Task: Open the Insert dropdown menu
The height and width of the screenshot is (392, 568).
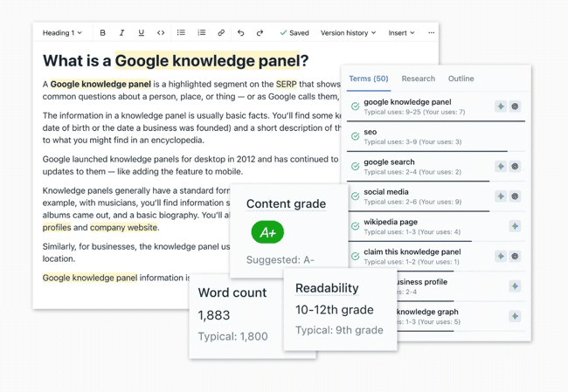Action: tap(401, 33)
